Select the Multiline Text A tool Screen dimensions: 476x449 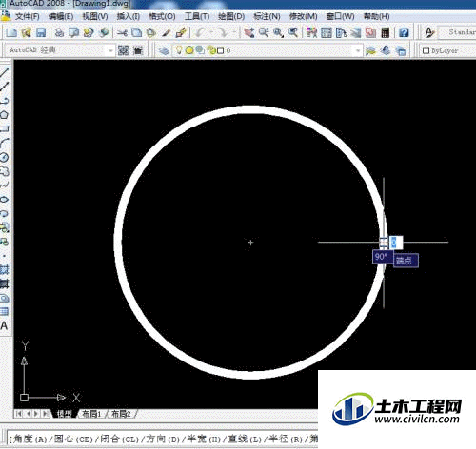pyautogui.click(x=4, y=325)
